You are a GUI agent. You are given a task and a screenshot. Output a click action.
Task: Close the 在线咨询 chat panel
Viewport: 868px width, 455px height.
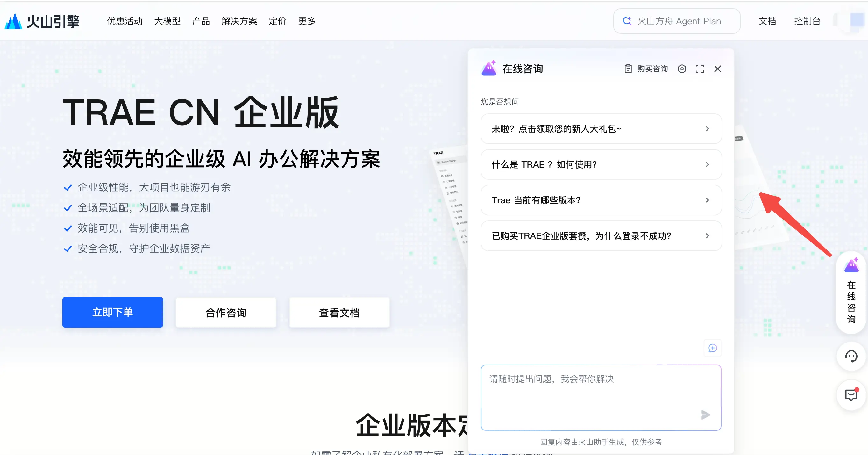pyautogui.click(x=717, y=69)
